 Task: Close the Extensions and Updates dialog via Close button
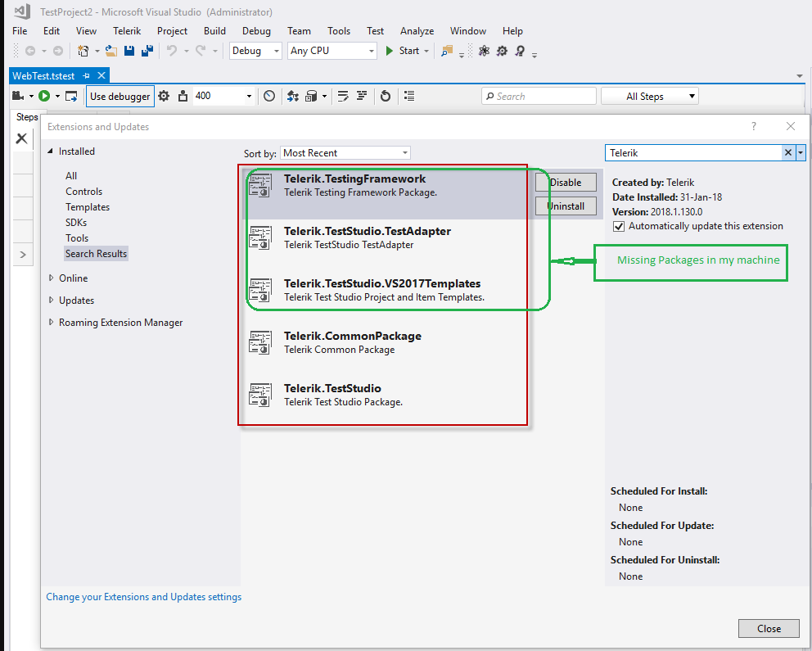click(769, 629)
